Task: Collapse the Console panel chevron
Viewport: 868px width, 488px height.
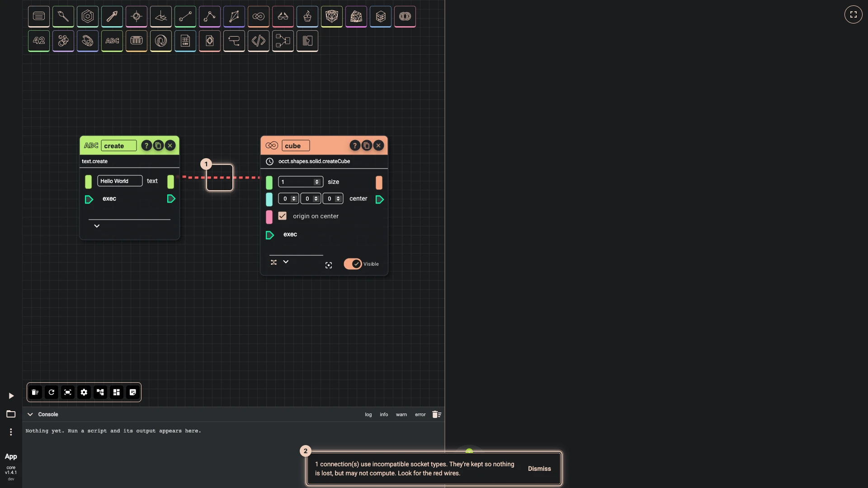Action: pyautogui.click(x=30, y=414)
